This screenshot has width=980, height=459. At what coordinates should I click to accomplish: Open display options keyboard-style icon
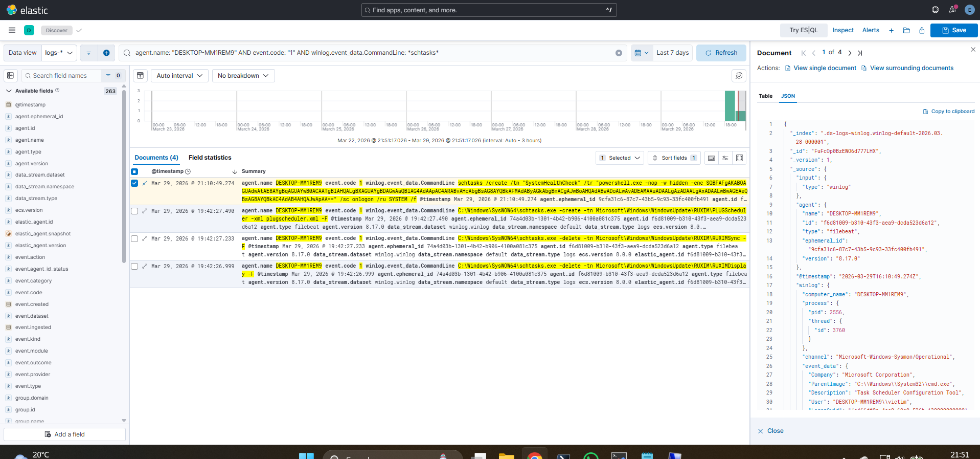(711, 158)
